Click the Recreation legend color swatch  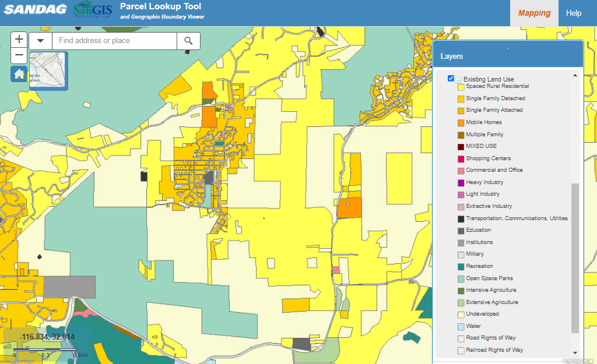pos(461,267)
